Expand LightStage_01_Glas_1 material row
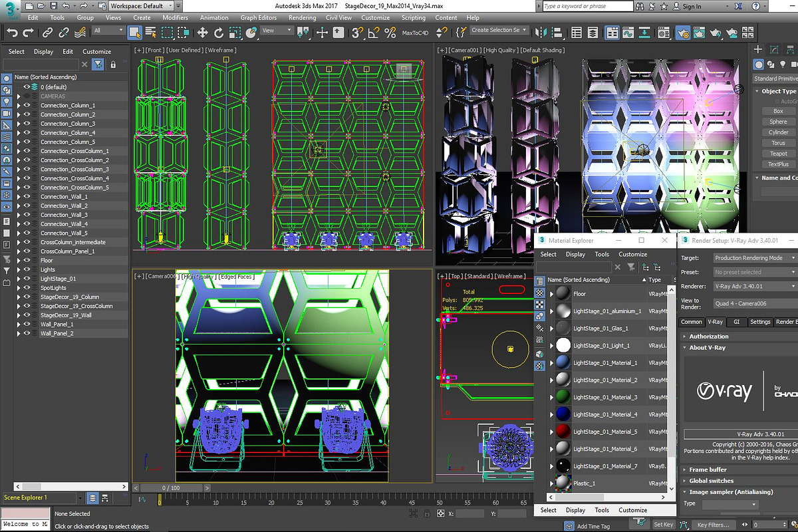Image resolution: width=798 pixels, height=532 pixels. [551, 328]
